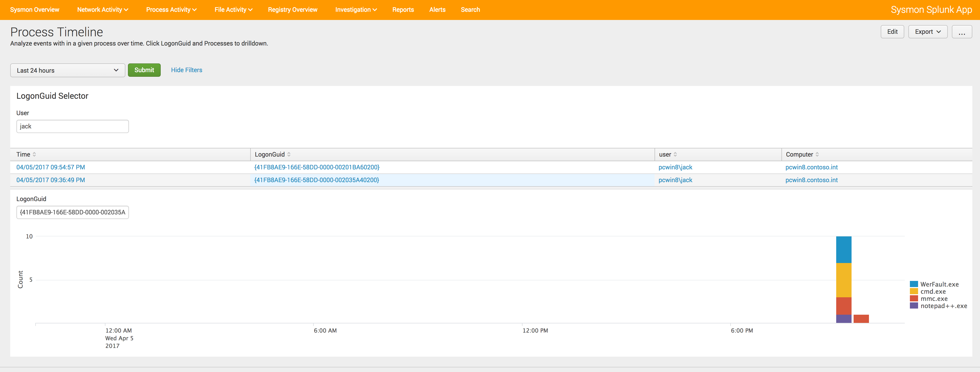
Task: Click pcwin8\jack in the second row
Action: click(675, 180)
